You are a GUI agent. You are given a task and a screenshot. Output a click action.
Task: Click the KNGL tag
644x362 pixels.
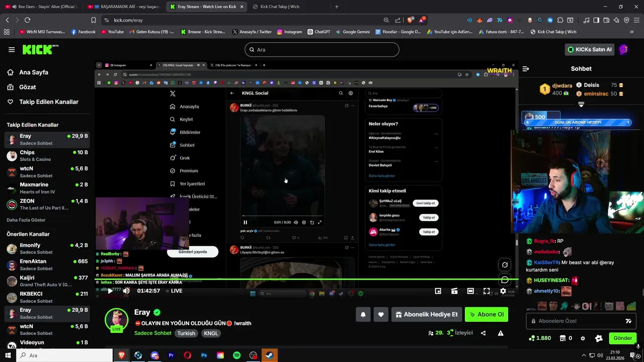pyautogui.click(x=211, y=333)
